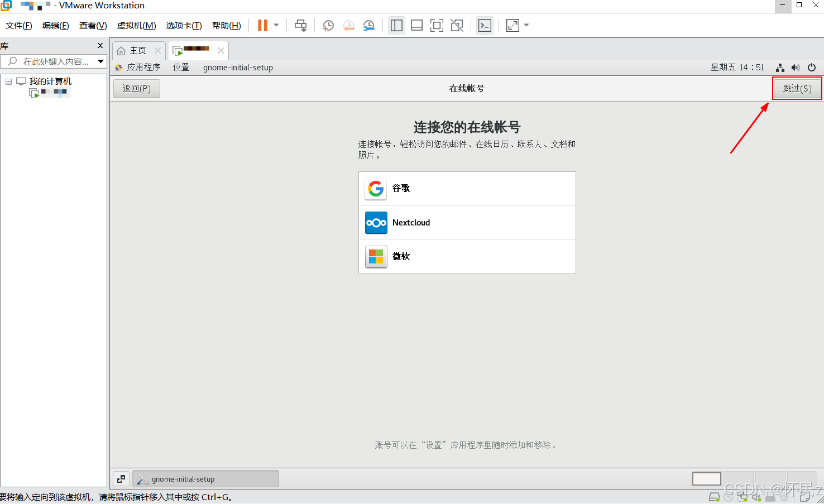Click the 返回(P) button
The height and width of the screenshot is (504, 824).
137,89
